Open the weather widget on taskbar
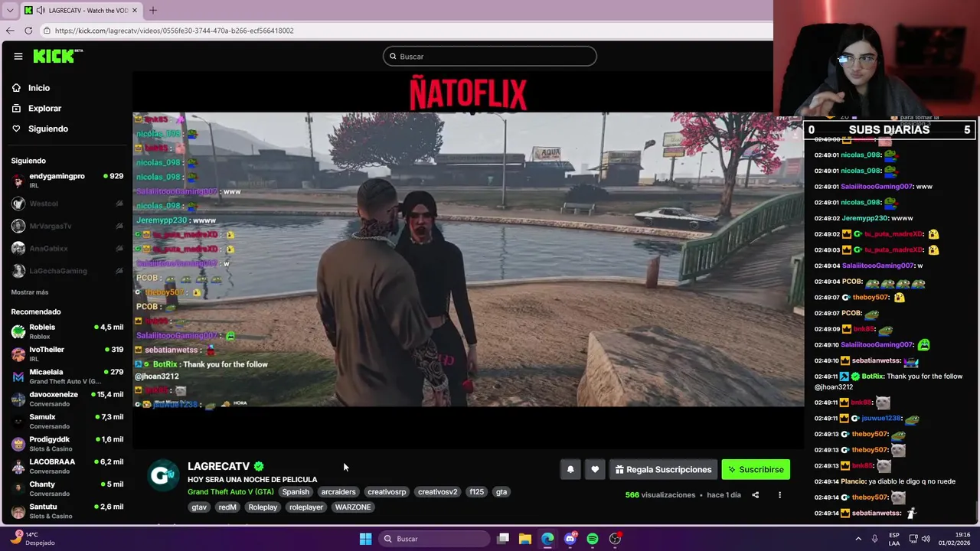Viewport: 980px width, 551px height. coord(32,539)
